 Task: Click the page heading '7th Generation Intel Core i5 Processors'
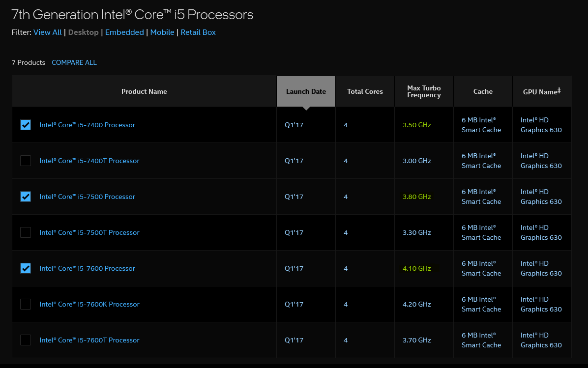point(132,15)
